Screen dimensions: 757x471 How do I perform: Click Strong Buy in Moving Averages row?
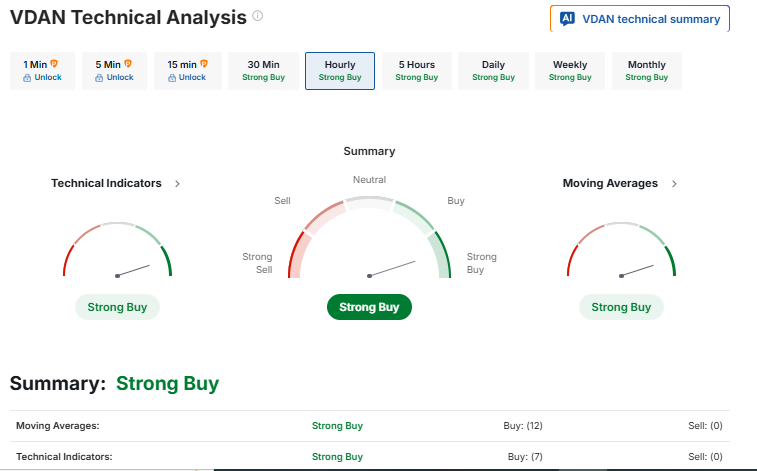[x=337, y=426]
